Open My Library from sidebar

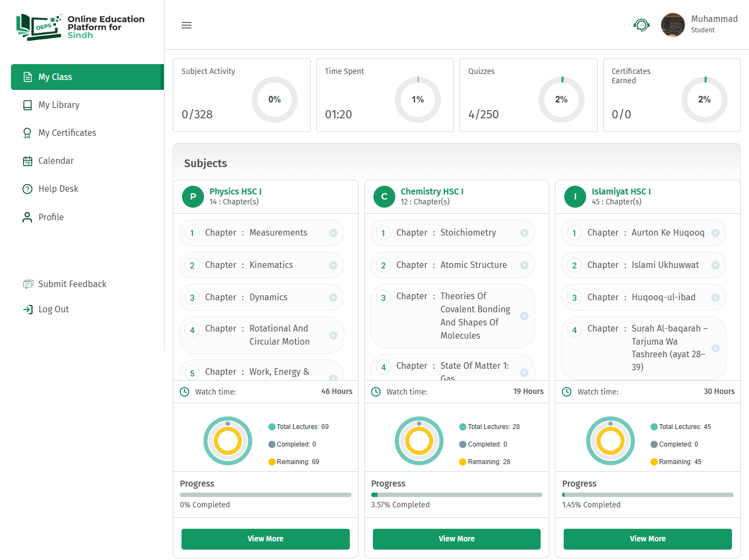coord(59,105)
